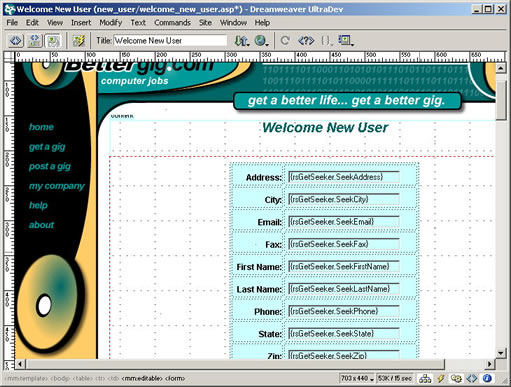This screenshot has height=387, width=511.
Task: Click the Refresh Design View icon
Action: point(285,41)
